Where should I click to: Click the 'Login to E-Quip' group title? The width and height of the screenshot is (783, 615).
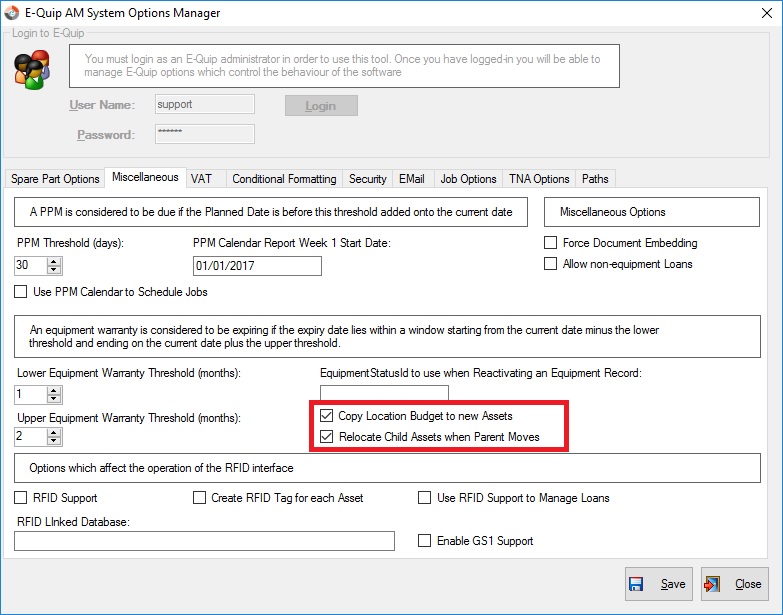48,33
